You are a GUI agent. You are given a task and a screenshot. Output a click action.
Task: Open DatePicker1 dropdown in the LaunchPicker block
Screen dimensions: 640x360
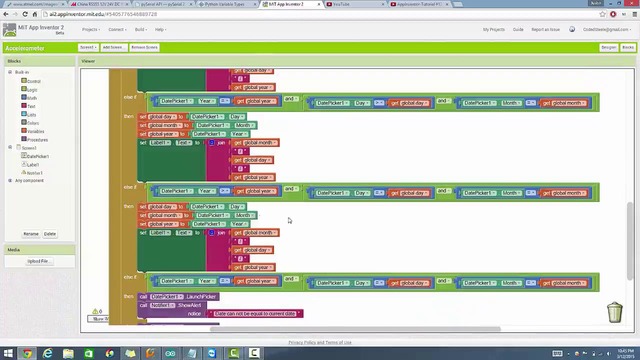point(167,297)
